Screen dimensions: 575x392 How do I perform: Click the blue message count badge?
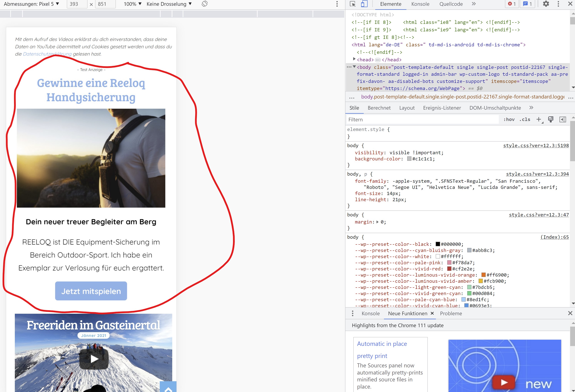[x=527, y=4]
